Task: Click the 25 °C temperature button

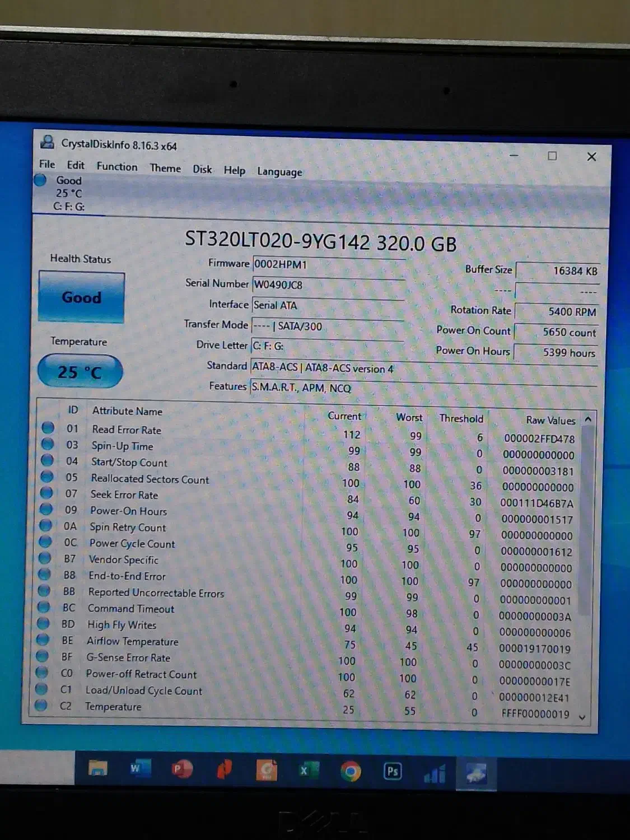Action: tap(80, 371)
